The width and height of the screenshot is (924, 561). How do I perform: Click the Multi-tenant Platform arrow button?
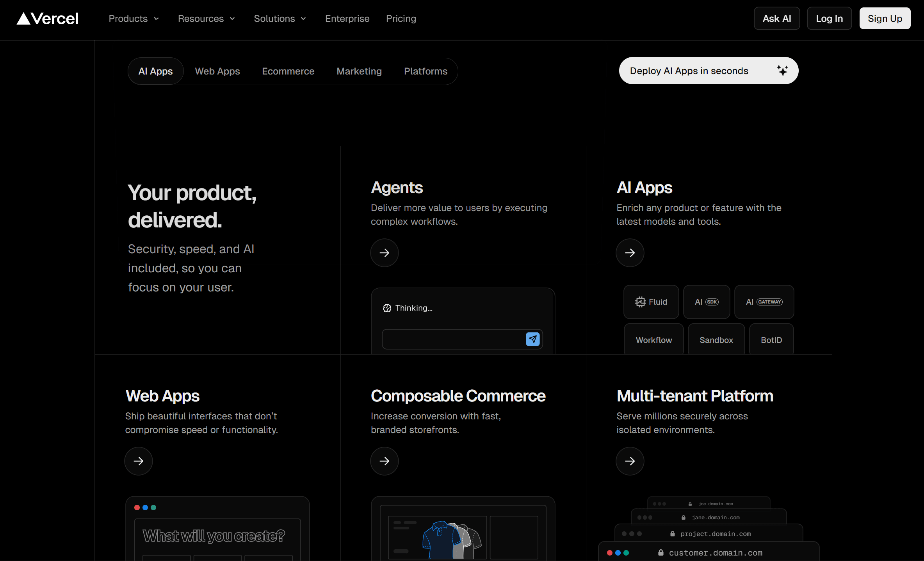pos(630,461)
